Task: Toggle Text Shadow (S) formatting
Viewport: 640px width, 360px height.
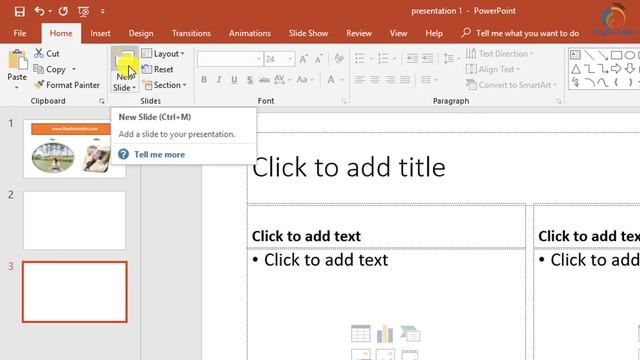Action: [249, 80]
